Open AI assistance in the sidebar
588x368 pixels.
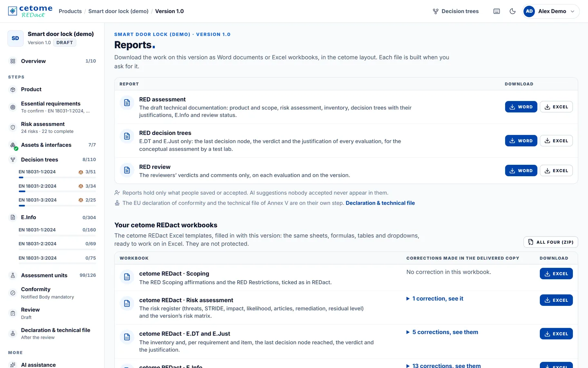(x=52, y=365)
